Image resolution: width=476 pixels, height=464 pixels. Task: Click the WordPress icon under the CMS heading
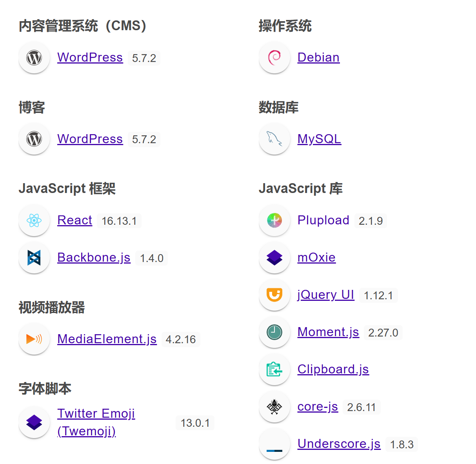34,58
